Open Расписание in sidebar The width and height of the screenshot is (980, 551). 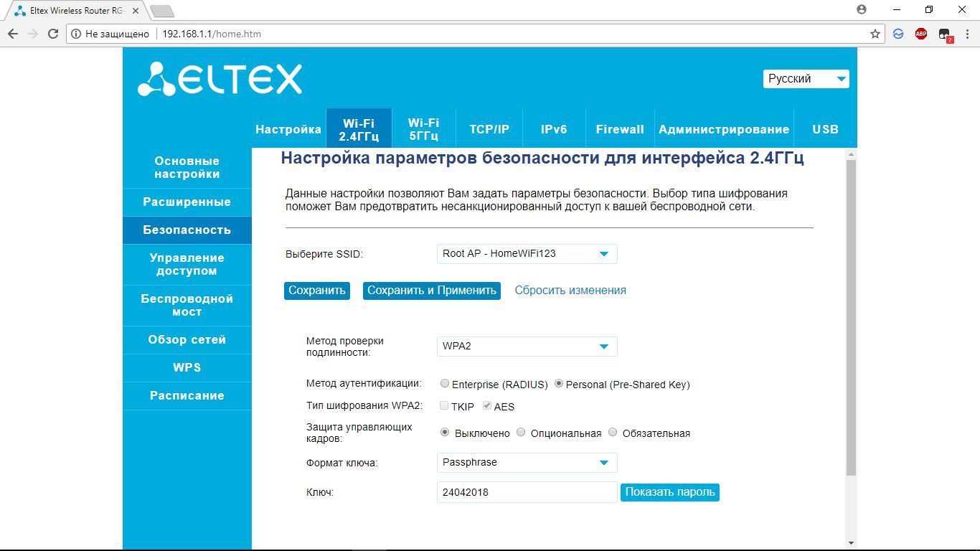(187, 396)
